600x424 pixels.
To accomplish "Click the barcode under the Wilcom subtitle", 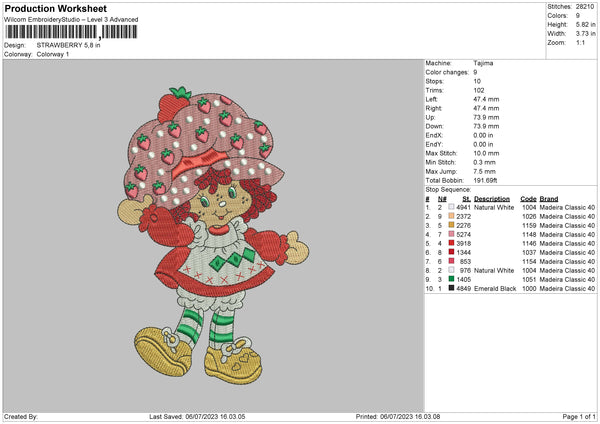I will [71, 32].
